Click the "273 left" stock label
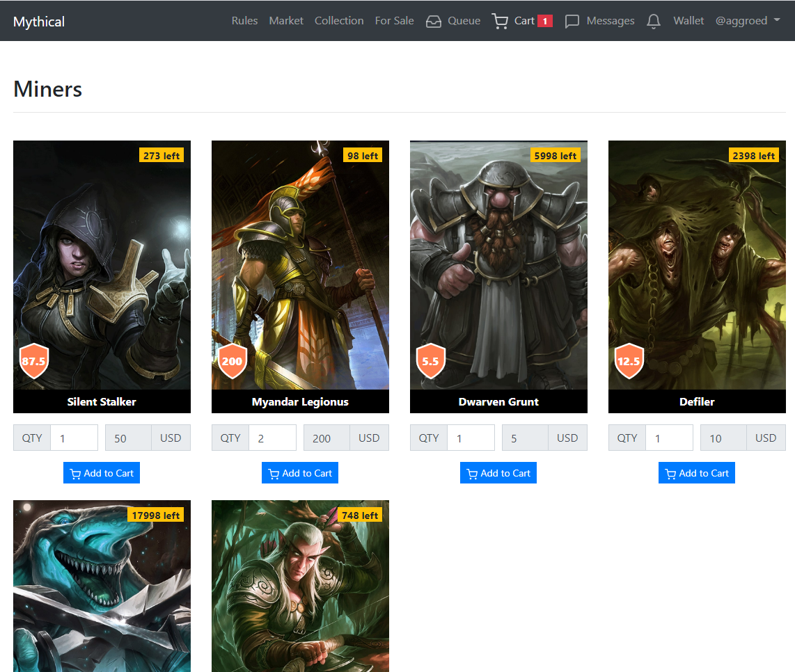Viewport: 795px width, 672px height. 162,156
